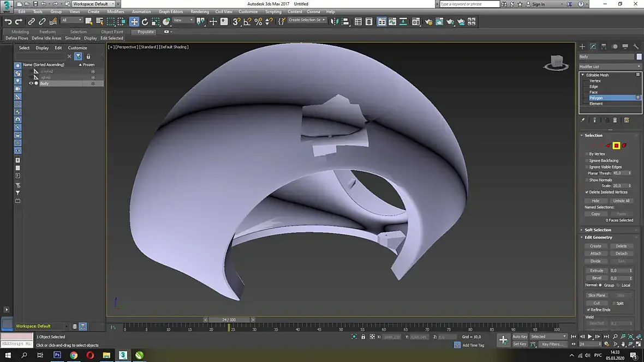Click the object color swatch beside Body name

click(639, 57)
